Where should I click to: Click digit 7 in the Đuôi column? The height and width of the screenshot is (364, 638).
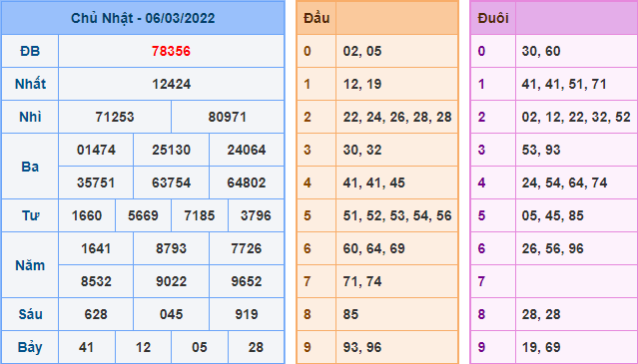click(x=482, y=281)
